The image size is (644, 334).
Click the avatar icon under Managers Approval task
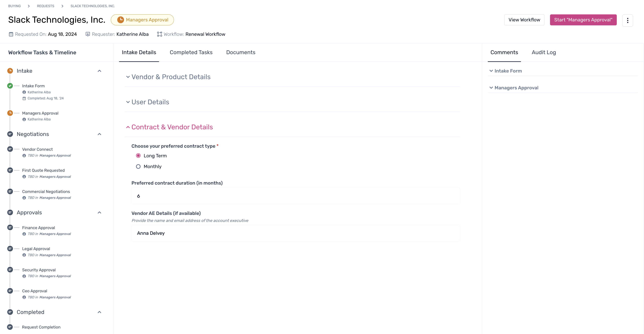click(x=24, y=119)
